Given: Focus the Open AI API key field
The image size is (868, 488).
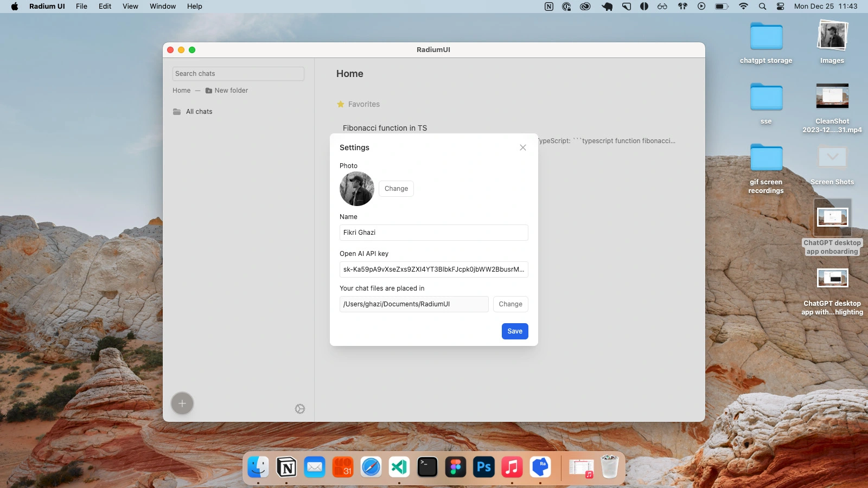Looking at the screenshot, I should [434, 269].
